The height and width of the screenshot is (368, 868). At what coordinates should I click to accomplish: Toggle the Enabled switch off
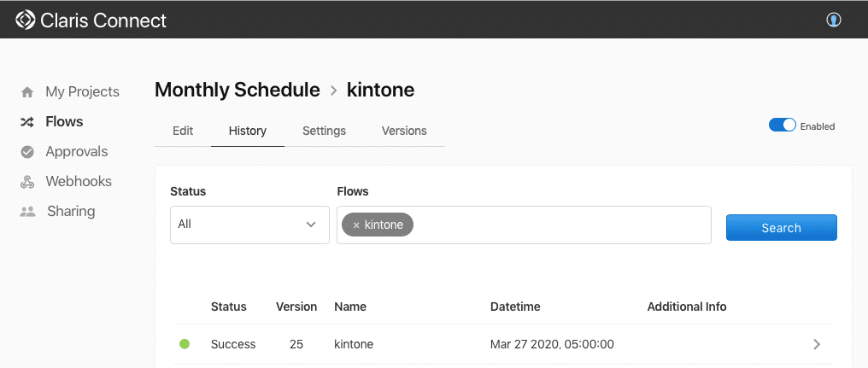point(782,126)
